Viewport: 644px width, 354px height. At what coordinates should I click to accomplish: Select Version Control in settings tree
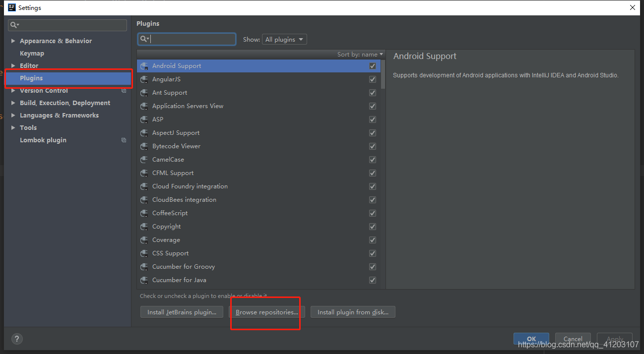point(44,91)
